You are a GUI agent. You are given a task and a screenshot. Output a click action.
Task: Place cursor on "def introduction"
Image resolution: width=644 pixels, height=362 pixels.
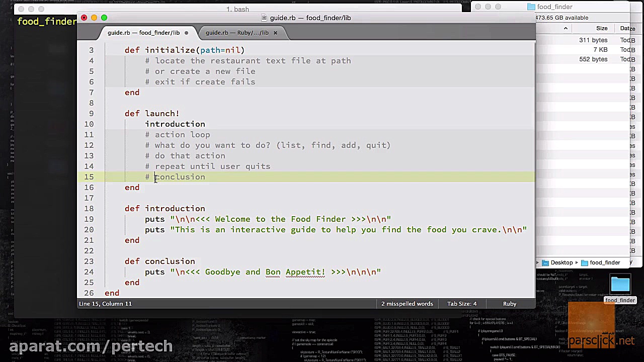tap(165, 209)
